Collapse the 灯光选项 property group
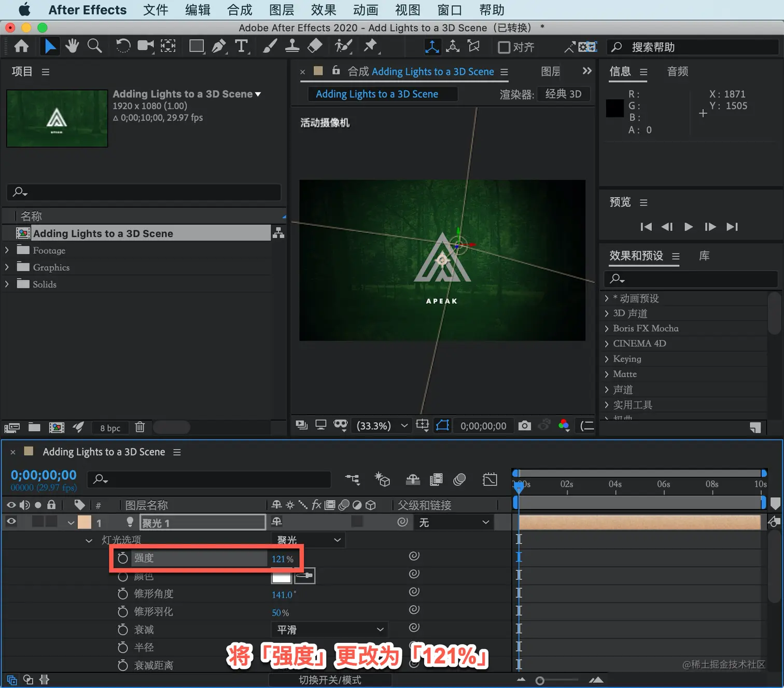Screen dimensions: 784x688 point(89,541)
